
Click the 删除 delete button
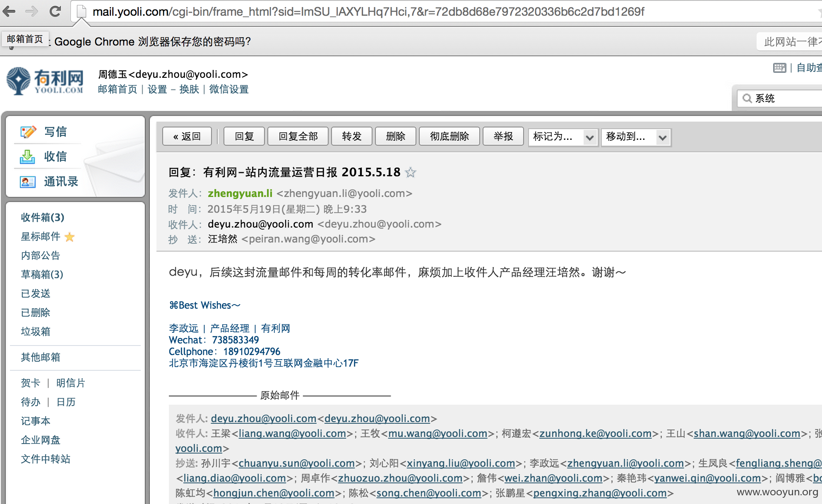(x=396, y=136)
